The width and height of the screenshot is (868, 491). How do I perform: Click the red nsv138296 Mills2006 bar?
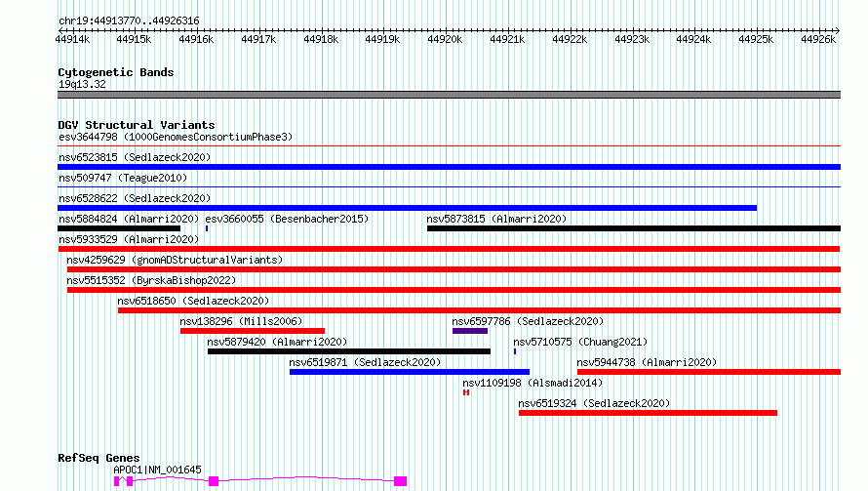click(253, 331)
